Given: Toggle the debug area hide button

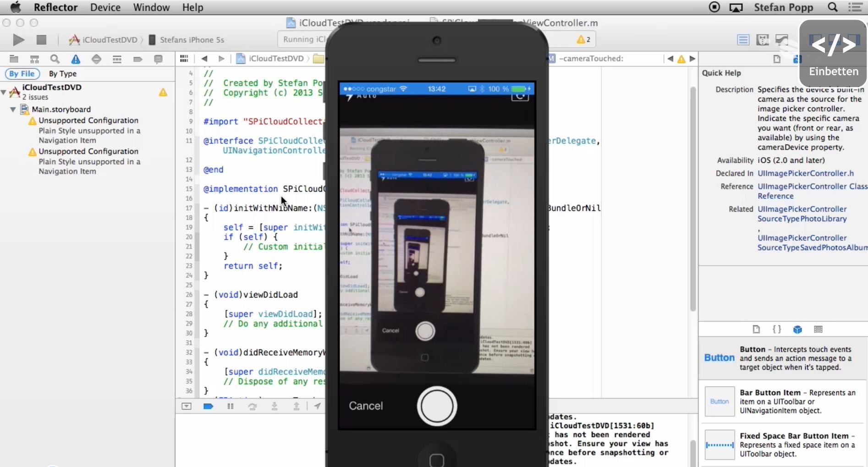Looking at the screenshot, I should tap(186, 406).
